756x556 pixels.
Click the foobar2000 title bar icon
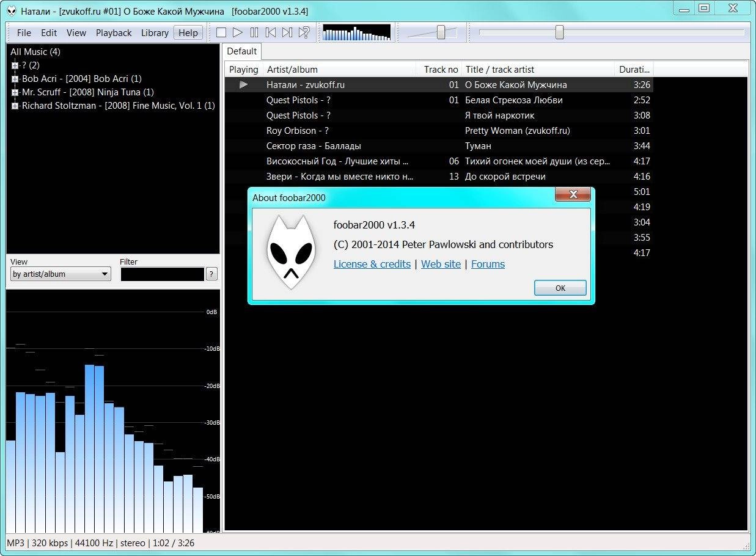(x=11, y=12)
